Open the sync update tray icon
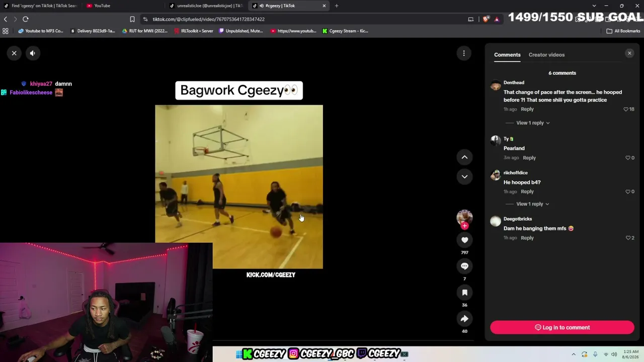 pyautogui.click(x=584, y=354)
